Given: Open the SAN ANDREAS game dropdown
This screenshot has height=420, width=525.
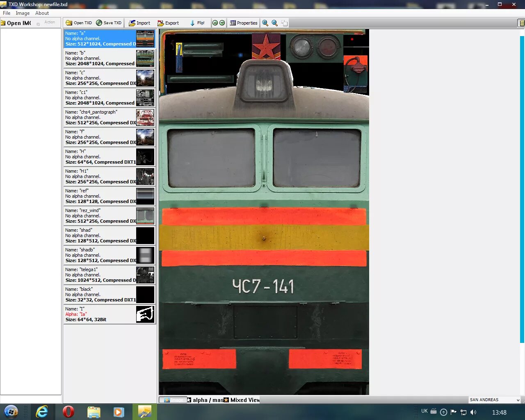Looking at the screenshot, I should (x=495, y=400).
